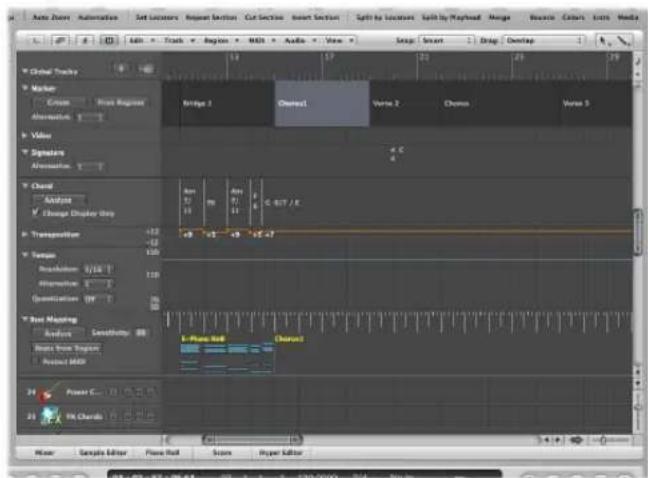Open the View local menu

(x=339, y=40)
